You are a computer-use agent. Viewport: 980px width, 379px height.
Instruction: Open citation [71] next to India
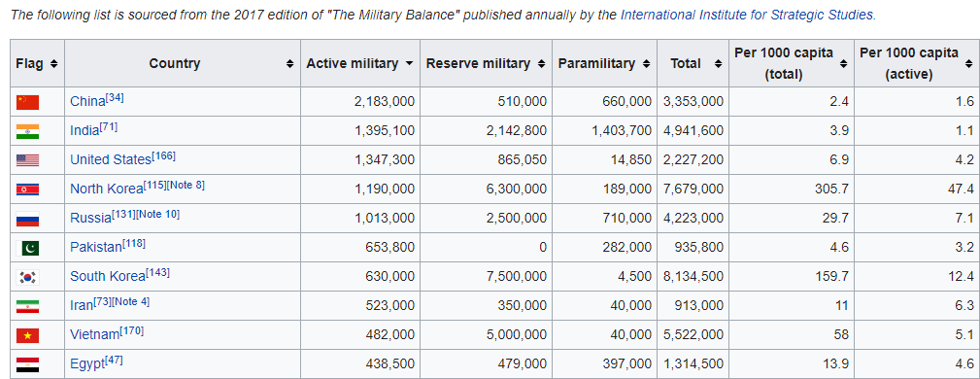[x=109, y=127]
